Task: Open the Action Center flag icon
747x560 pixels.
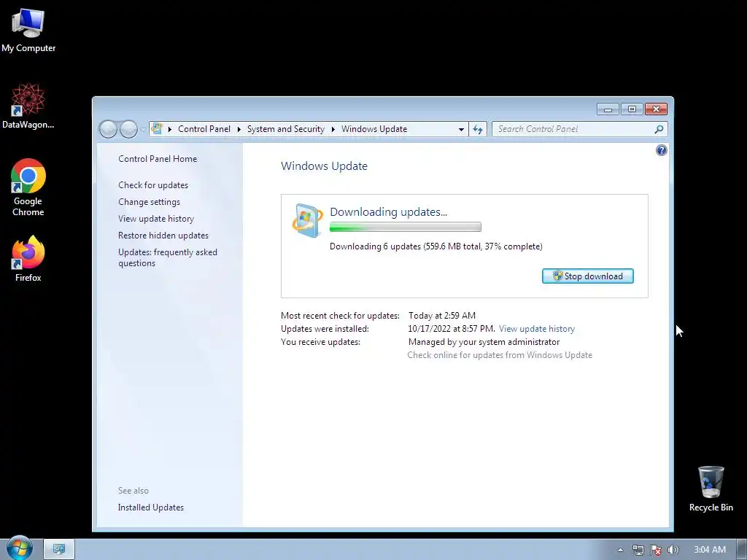Action: [656, 550]
